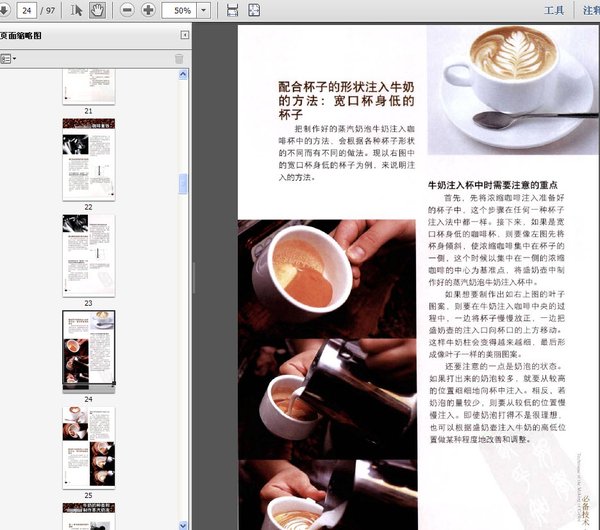Open page 21 thumbnail
The height and width of the screenshot is (530, 600).
(x=89, y=87)
